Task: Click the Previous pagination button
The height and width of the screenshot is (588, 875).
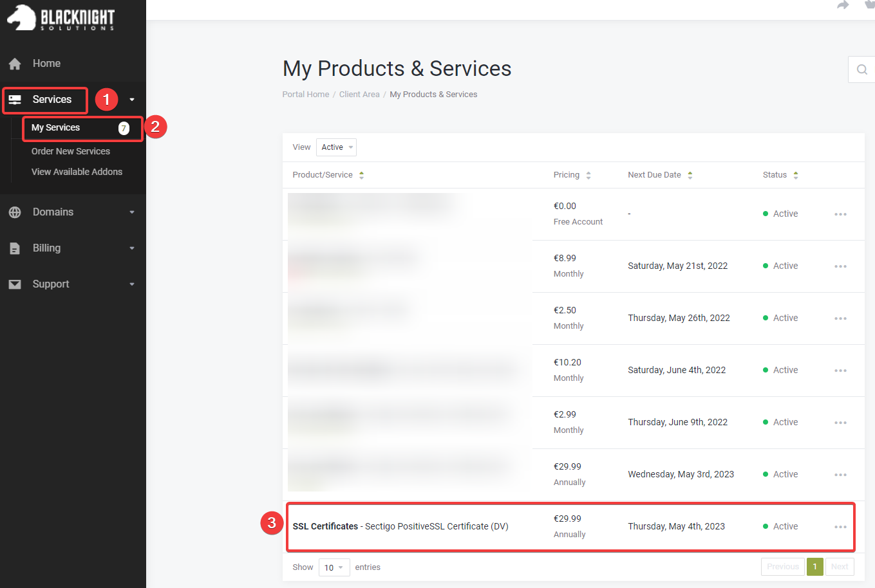Action: tap(783, 567)
